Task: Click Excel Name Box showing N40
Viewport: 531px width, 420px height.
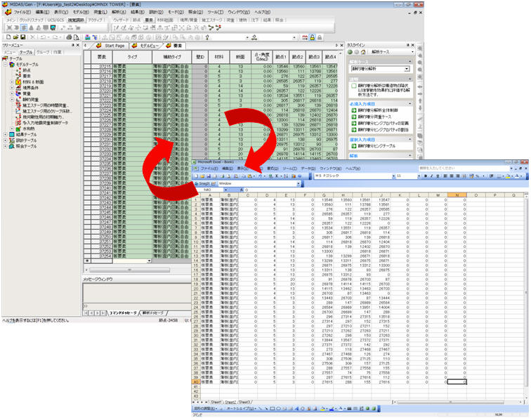Action: click(x=209, y=190)
